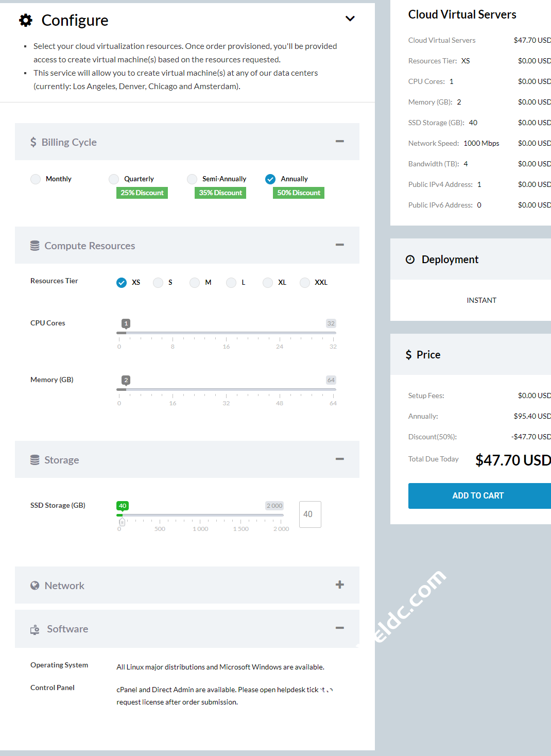551x756 pixels.
Task: Collapse the Configure panel chevron
Action: [x=350, y=19]
